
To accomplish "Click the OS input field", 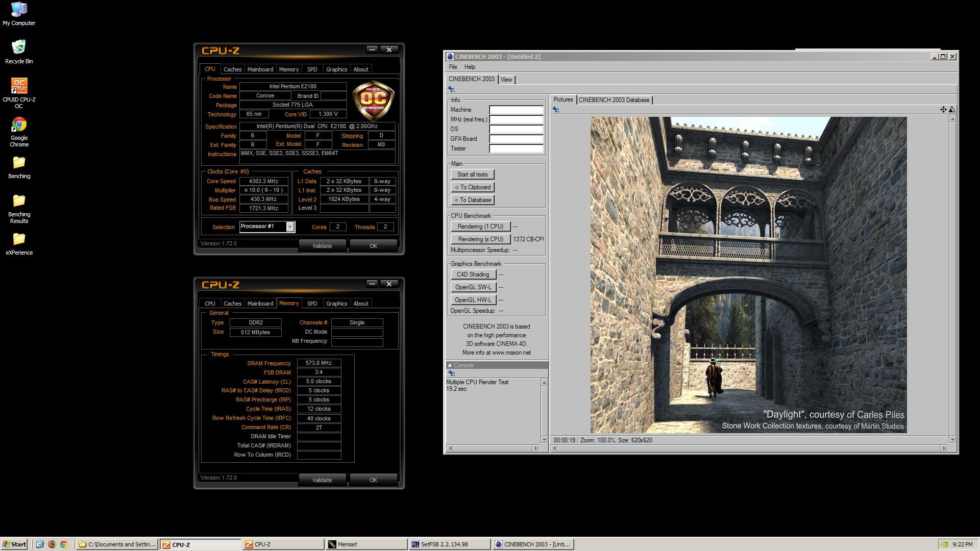I will coord(516,129).
